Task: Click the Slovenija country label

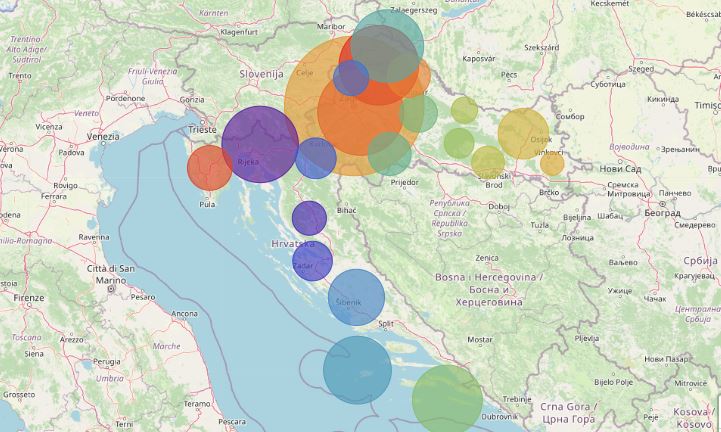Action: coord(263,74)
